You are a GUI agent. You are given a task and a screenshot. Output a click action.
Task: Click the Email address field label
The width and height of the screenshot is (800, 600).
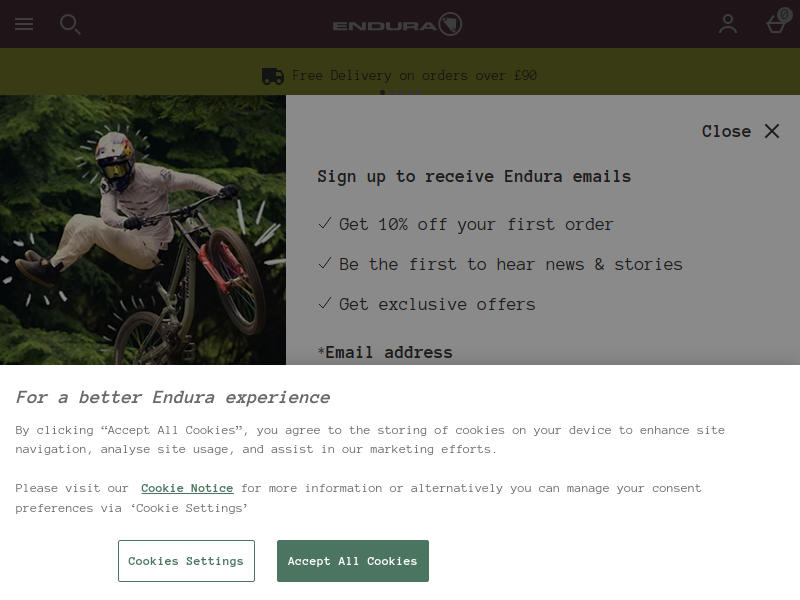[x=385, y=353]
